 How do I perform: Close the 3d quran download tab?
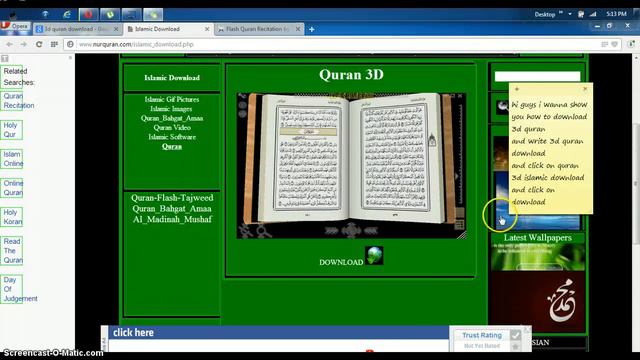coord(116,29)
